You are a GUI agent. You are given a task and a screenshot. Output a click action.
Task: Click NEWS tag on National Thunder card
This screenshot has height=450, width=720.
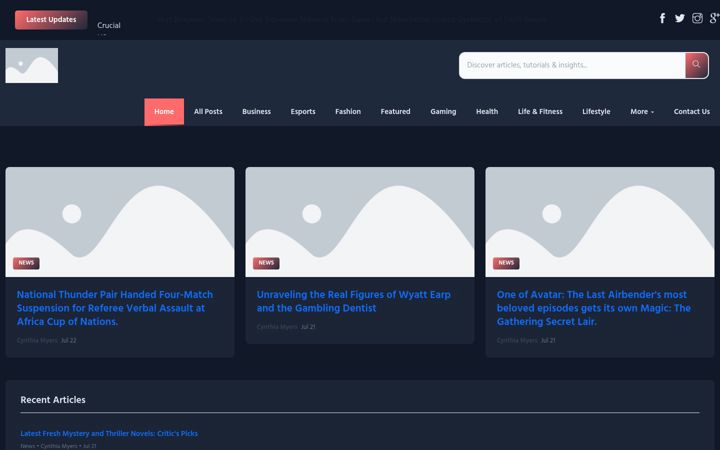tap(26, 263)
